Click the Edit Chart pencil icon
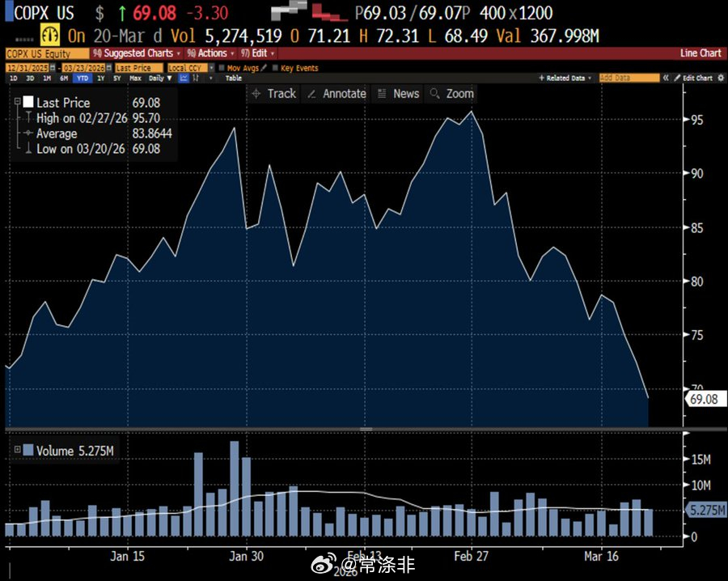 [x=677, y=78]
